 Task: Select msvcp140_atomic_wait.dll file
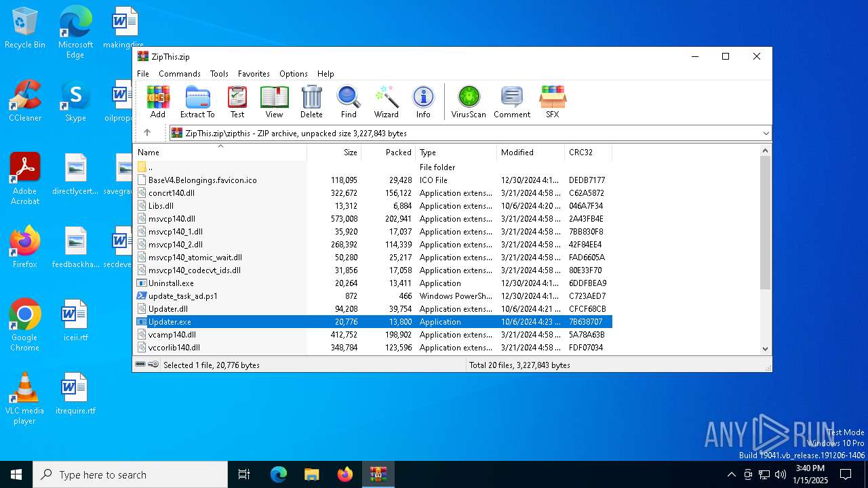pyautogui.click(x=373, y=258)
